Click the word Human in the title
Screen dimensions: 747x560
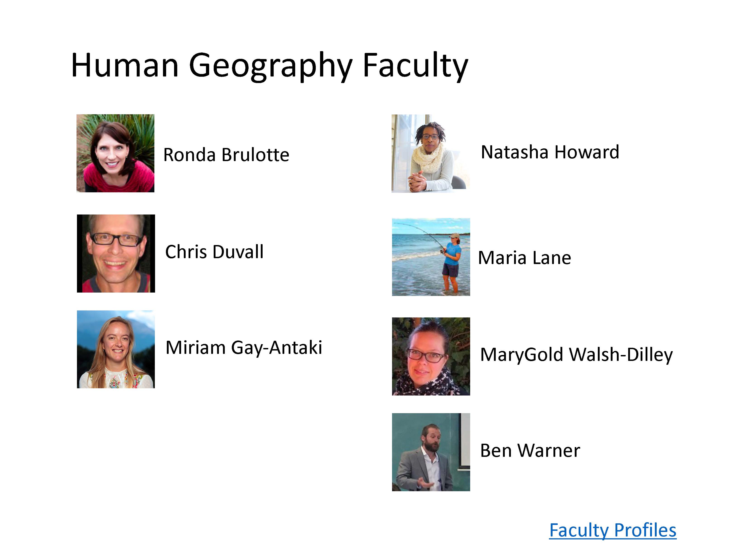pos(124,65)
